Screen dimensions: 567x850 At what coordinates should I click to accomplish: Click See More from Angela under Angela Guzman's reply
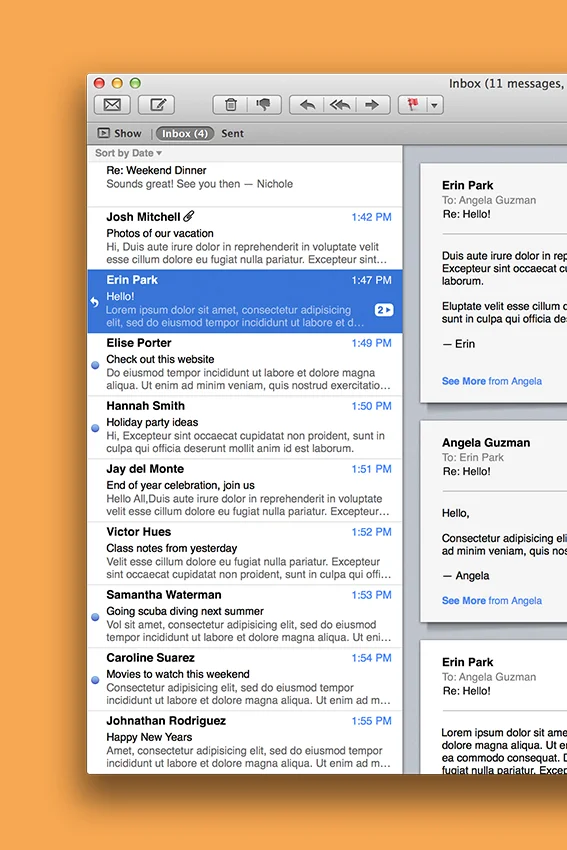tap(492, 601)
